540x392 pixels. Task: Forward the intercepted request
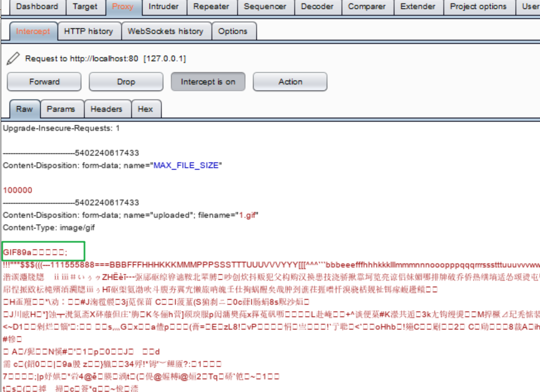[44, 82]
